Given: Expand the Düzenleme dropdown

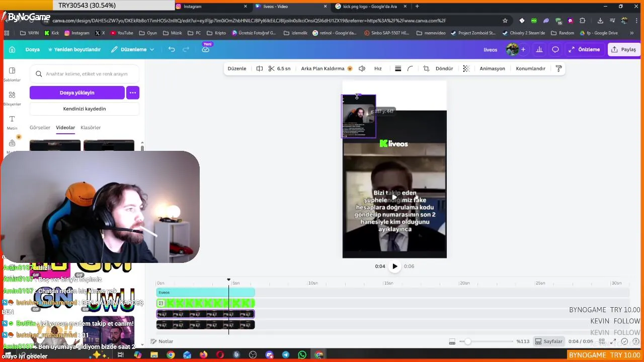Looking at the screenshot, I should [133, 49].
